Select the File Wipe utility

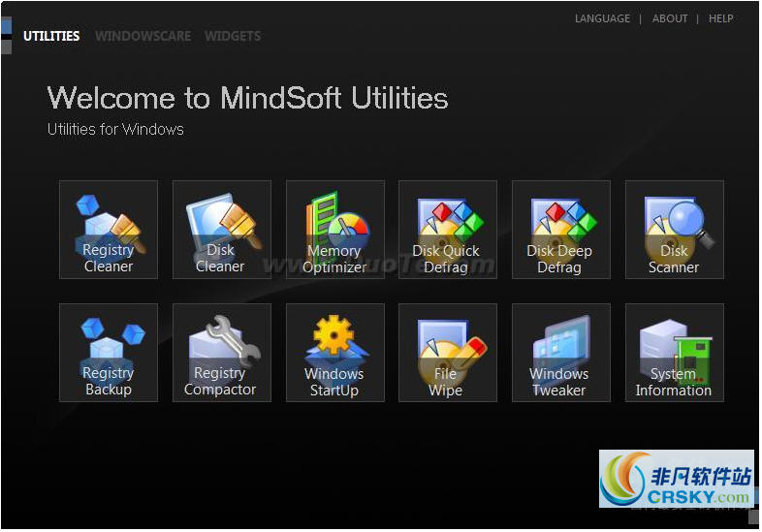pos(448,353)
